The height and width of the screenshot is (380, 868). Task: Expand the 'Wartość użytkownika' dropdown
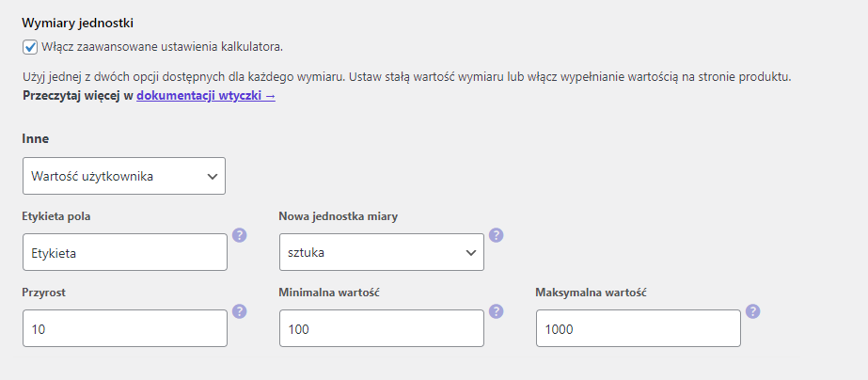point(124,176)
